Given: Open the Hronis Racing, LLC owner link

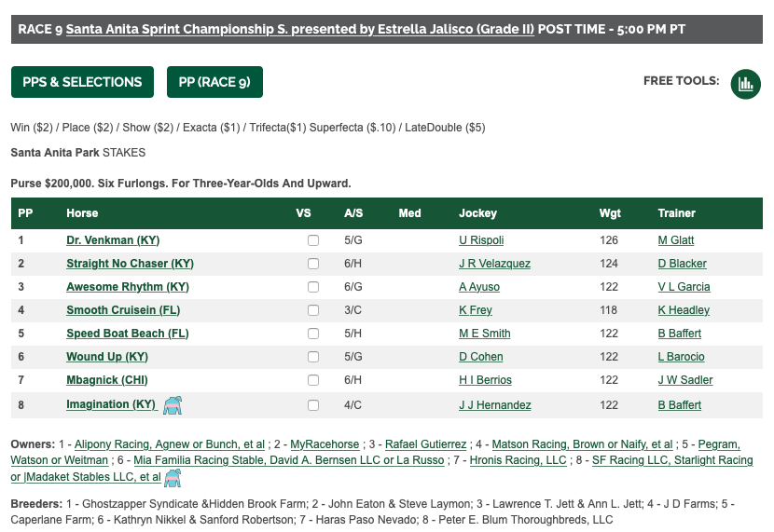Looking at the screenshot, I should point(518,460).
